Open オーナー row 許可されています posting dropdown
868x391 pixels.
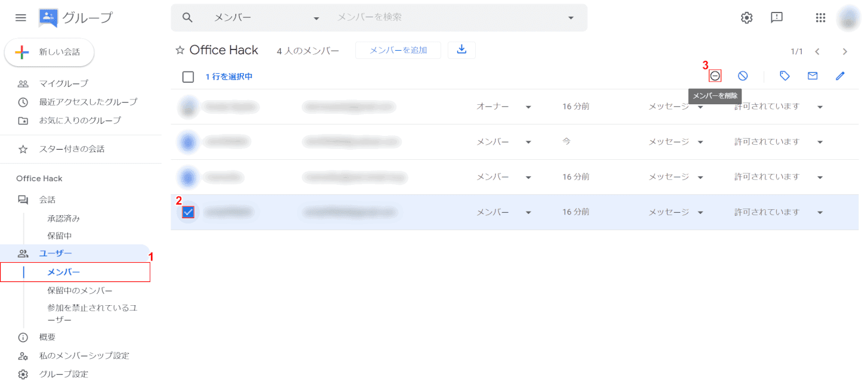779,107
